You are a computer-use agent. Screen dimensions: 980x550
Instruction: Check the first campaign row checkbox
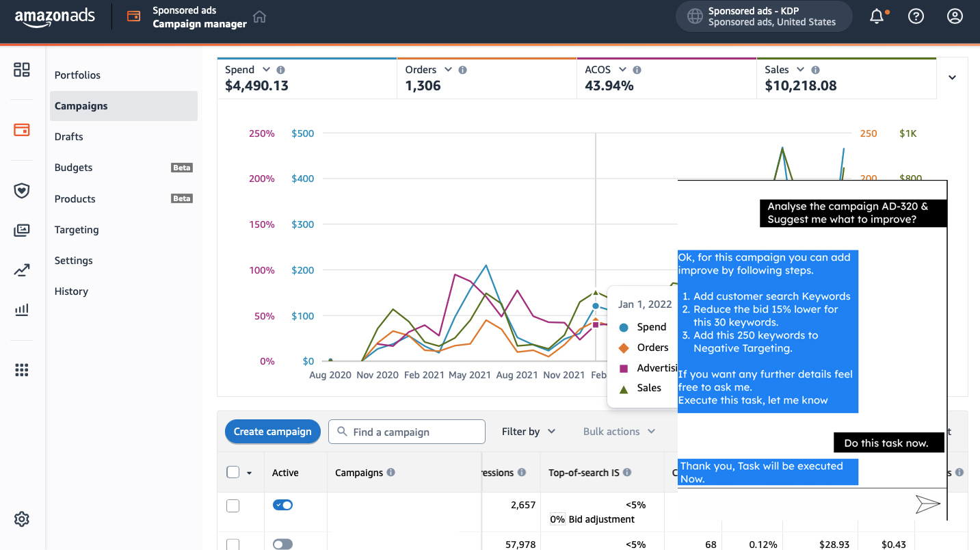pyautogui.click(x=233, y=506)
